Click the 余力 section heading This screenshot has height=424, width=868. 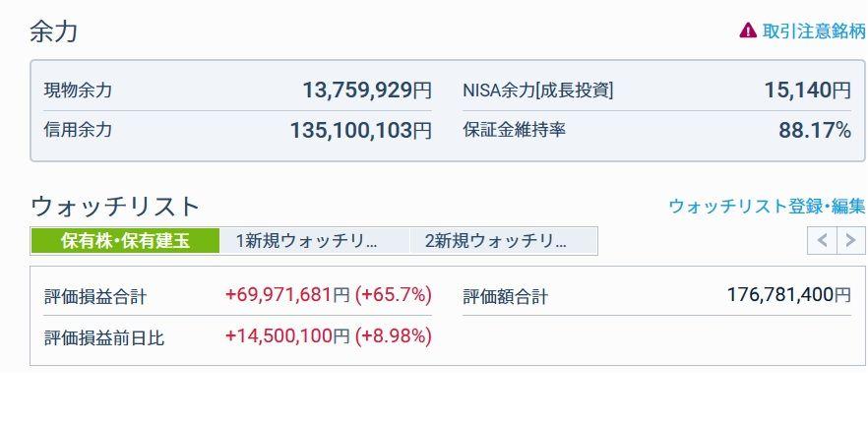pyautogui.click(x=54, y=31)
